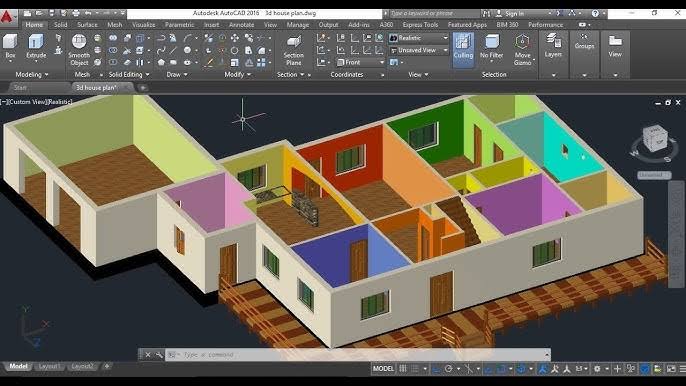Screen dimensions: 686x386
Task: Click the Smooth Object icon
Action: (x=79, y=50)
